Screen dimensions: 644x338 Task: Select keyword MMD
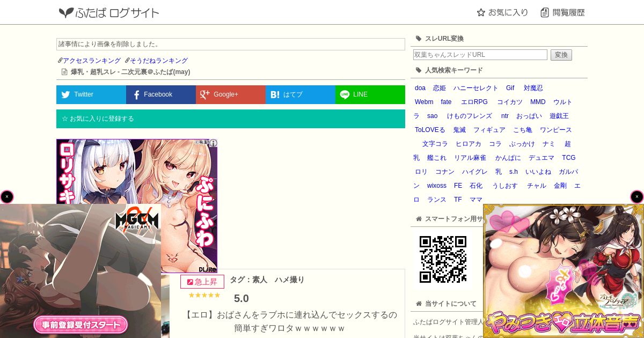pos(538,102)
